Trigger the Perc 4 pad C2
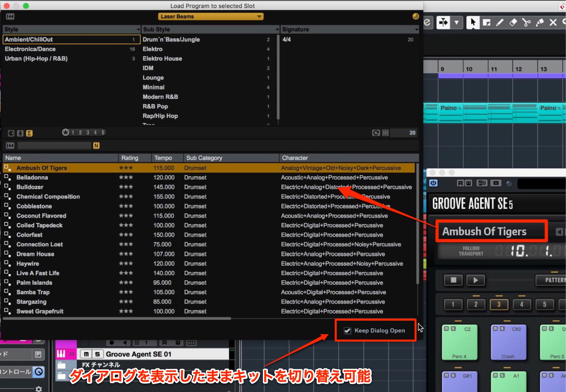The height and width of the screenshot is (392, 566). [x=459, y=342]
